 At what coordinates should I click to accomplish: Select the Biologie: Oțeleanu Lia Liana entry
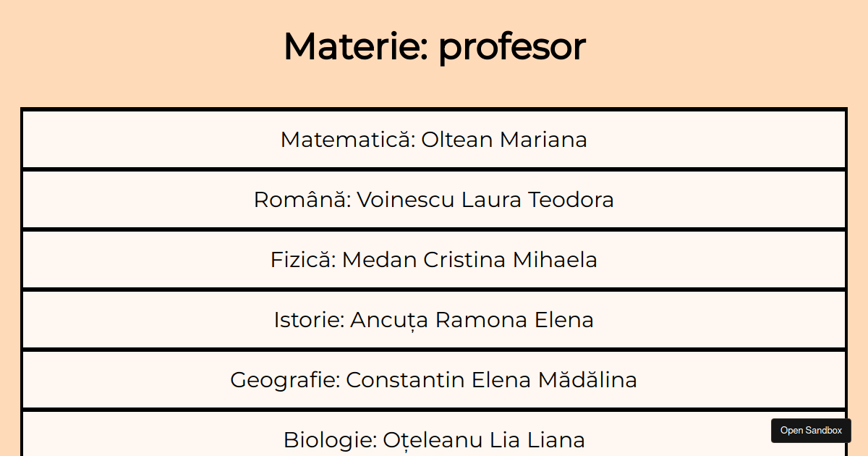coord(434,439)
